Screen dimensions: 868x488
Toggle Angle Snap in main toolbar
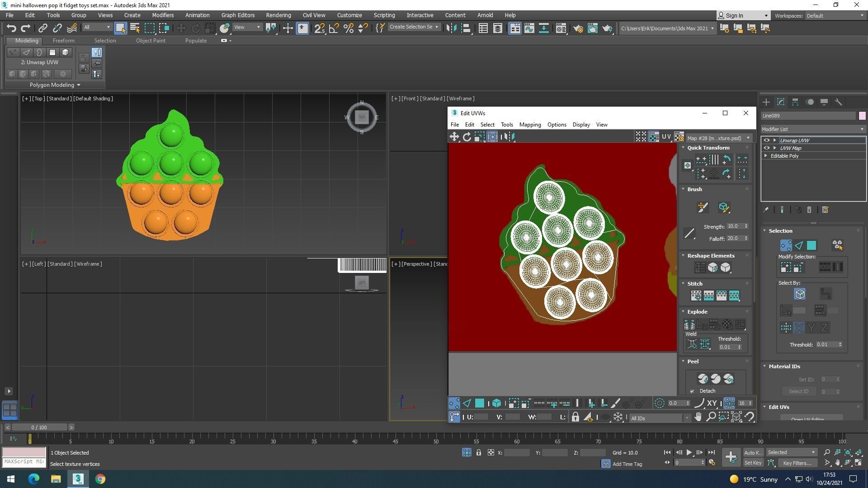334,28
